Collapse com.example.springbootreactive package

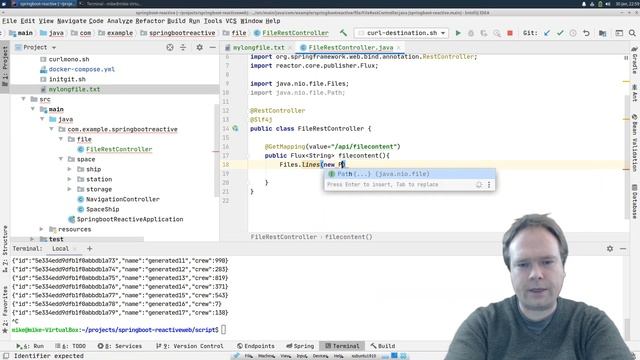coord(51,129)
